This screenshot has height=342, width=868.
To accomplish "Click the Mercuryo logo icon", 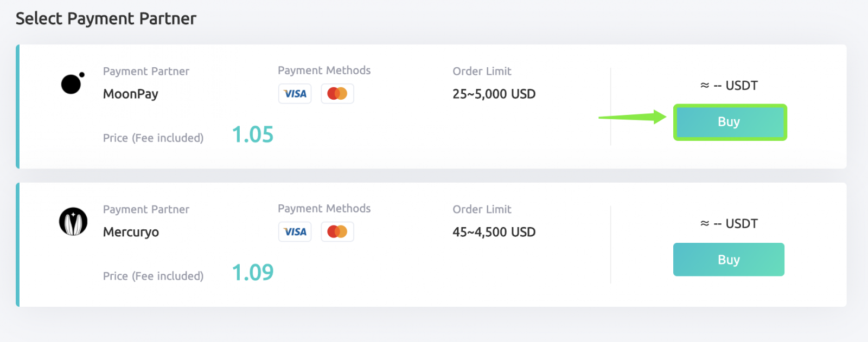I will coord(72,221).
